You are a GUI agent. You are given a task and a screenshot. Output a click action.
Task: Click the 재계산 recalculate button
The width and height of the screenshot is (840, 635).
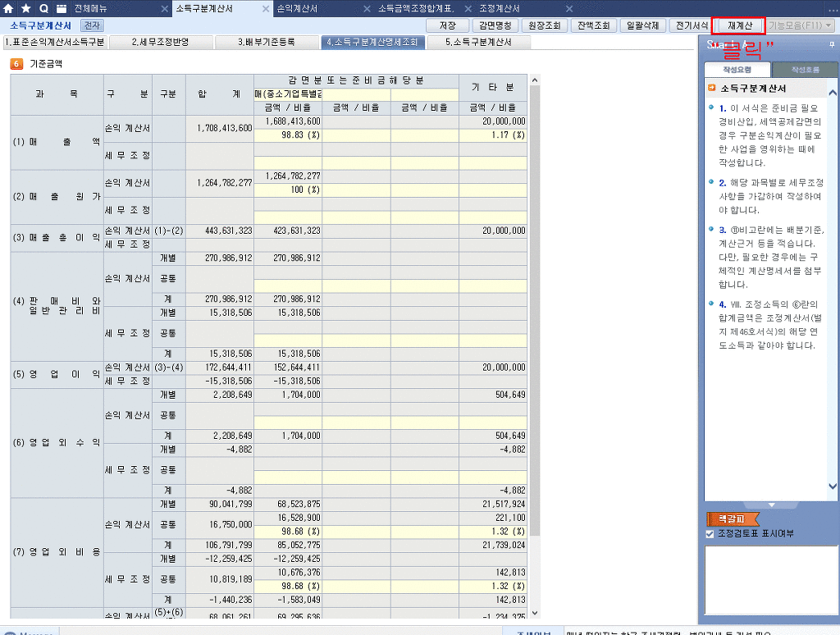coord(740,25)
